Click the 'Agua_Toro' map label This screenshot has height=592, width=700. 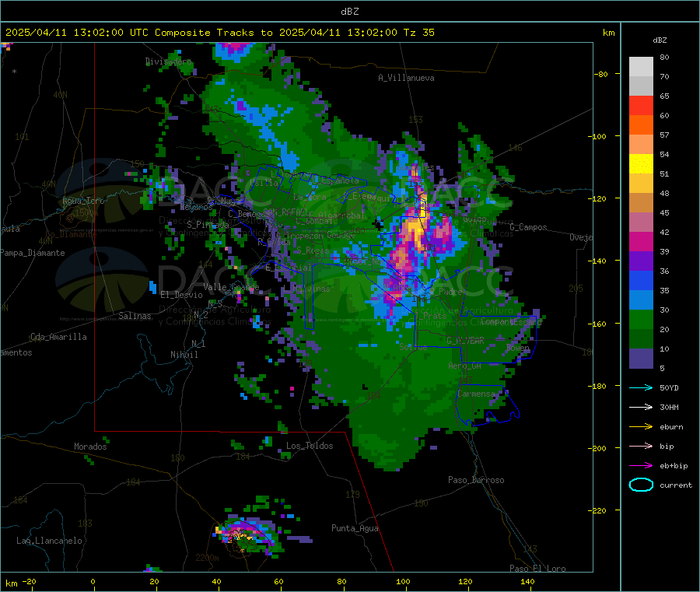[83, 201]
